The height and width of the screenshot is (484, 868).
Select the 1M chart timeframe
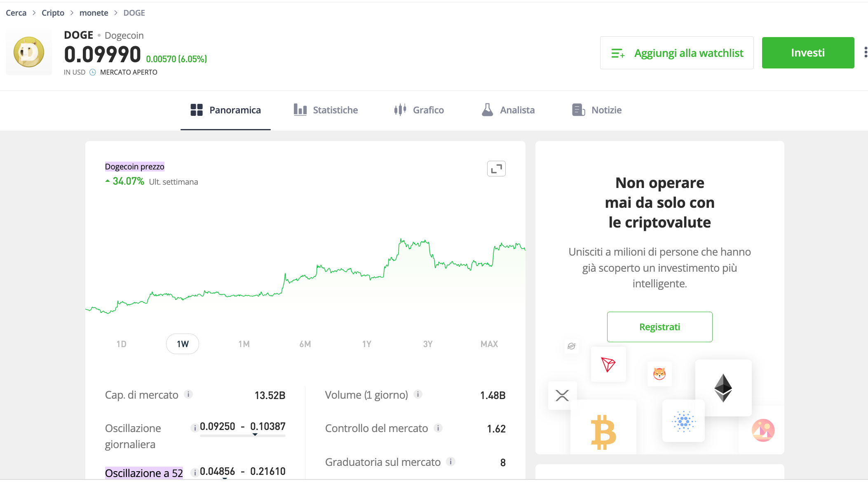tap(244, 344)
